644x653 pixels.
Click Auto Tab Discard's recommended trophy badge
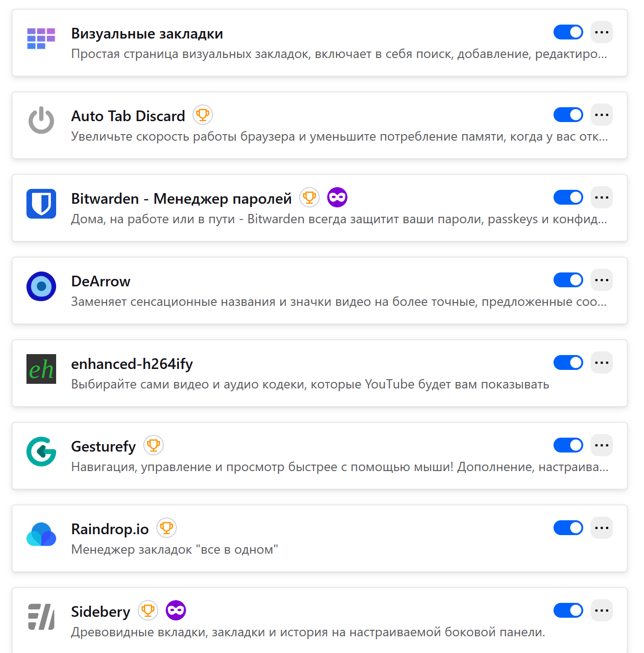coord(202,115)
